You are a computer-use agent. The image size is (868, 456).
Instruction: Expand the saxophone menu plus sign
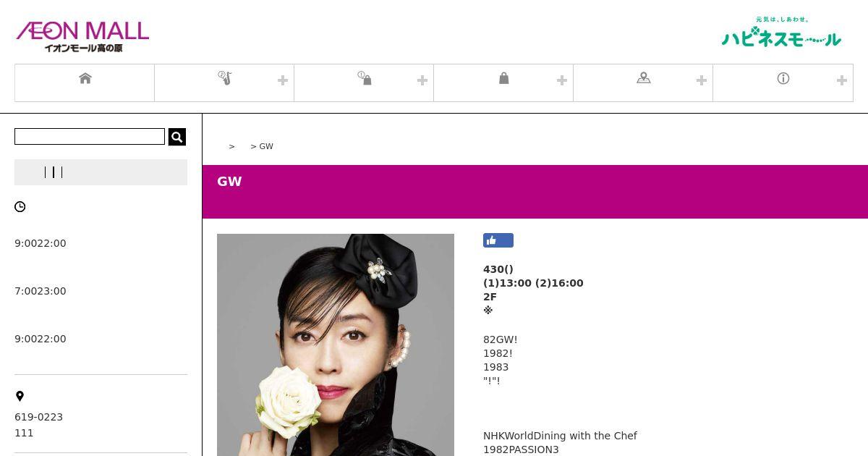pyautogui.click(x=283, y=80)
